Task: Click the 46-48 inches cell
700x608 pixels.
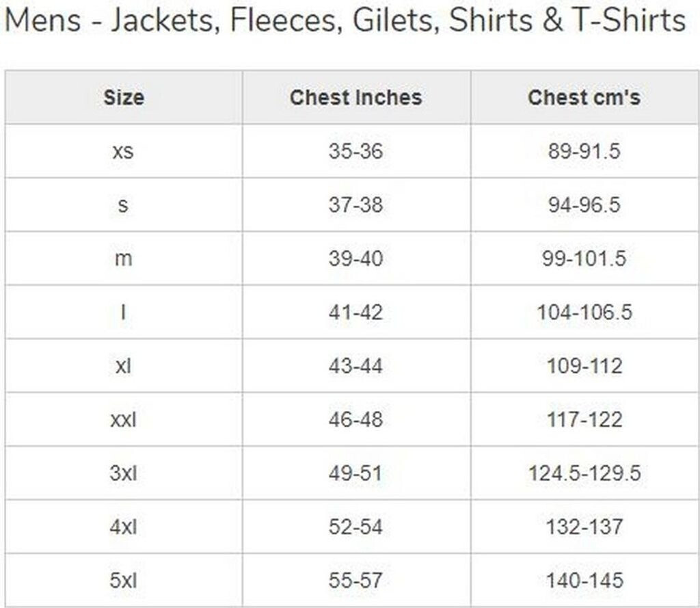Action: 355,419
